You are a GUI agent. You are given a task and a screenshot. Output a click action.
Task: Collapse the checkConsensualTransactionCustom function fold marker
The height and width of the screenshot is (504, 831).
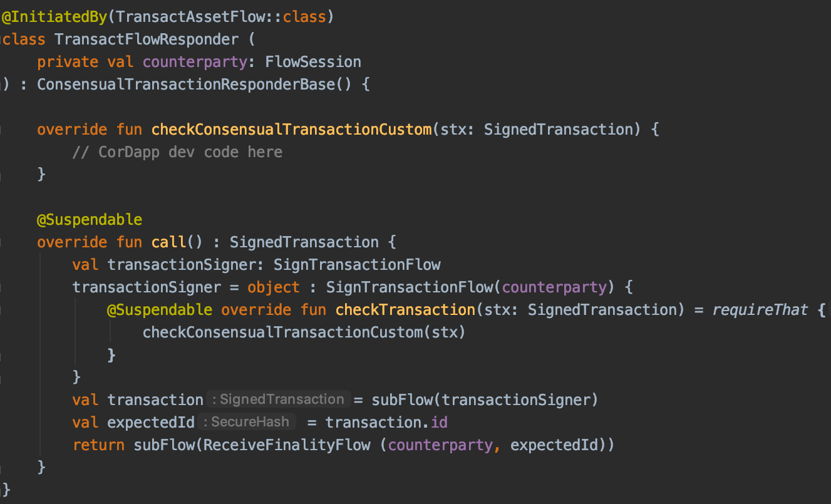(x=2, y=130)
